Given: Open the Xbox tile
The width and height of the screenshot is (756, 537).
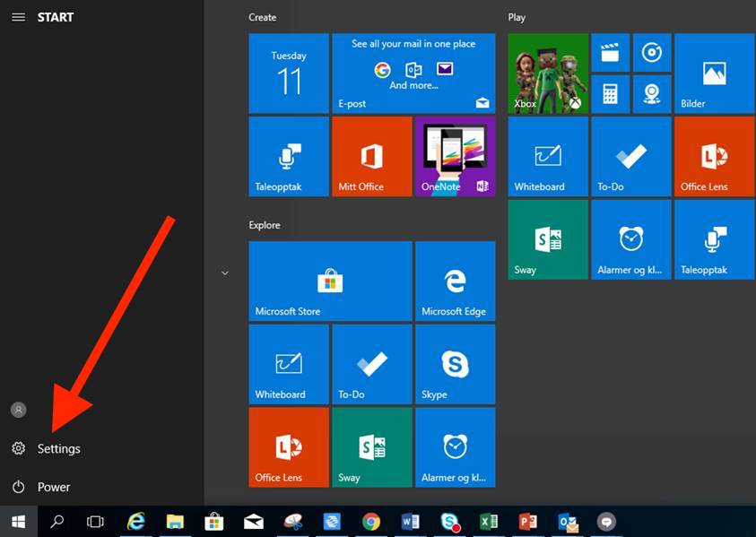Looking at the screenshot, I should pos(548,74).
